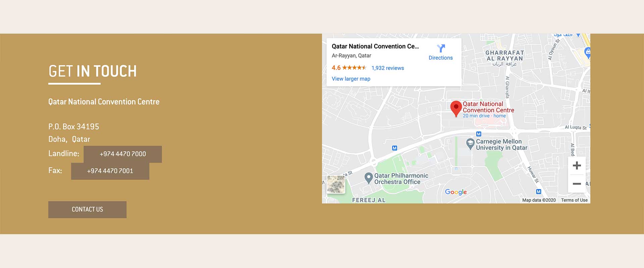Click the Map data ©2020 text

click(539, 200)
